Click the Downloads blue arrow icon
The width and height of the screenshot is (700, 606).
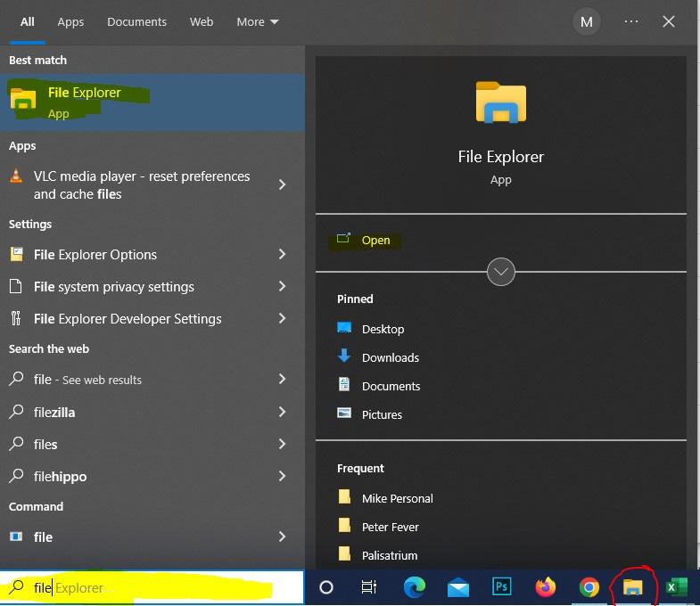point(344,356)
